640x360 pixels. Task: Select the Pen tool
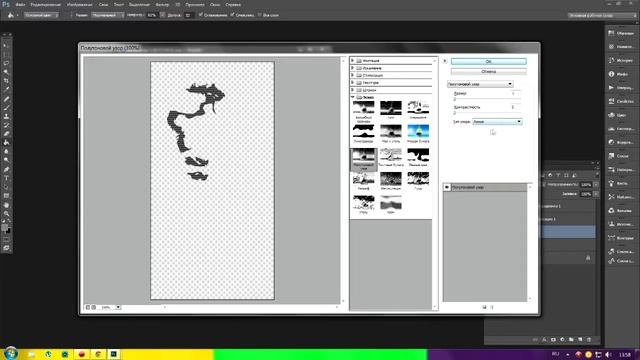tap(6, 169)
